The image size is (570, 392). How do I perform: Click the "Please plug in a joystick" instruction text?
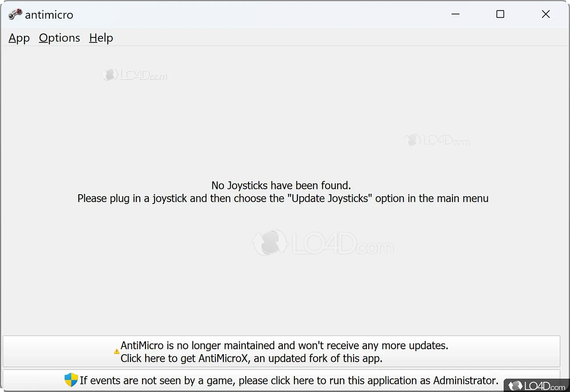pos(283,198)
